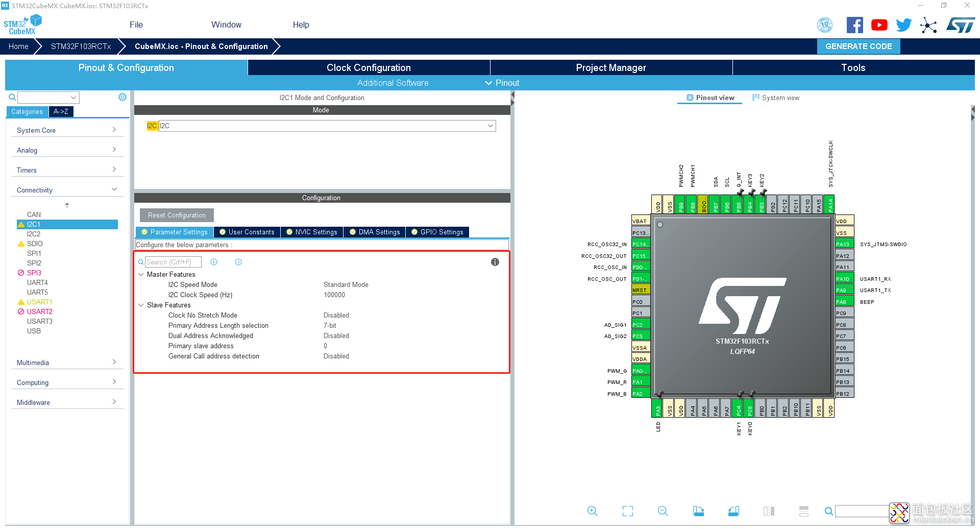Go to previous parameter search result
Screen dimensions: 980x529
coord(214,262)
